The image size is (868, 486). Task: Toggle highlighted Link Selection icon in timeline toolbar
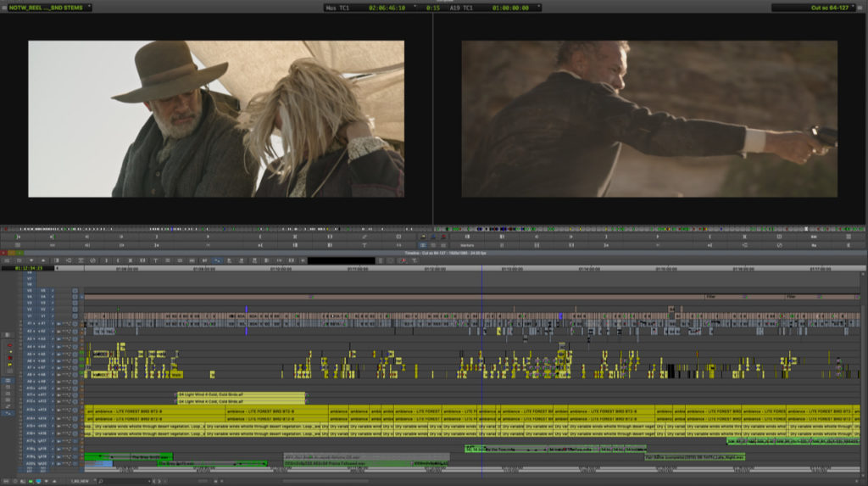[217, 260]
